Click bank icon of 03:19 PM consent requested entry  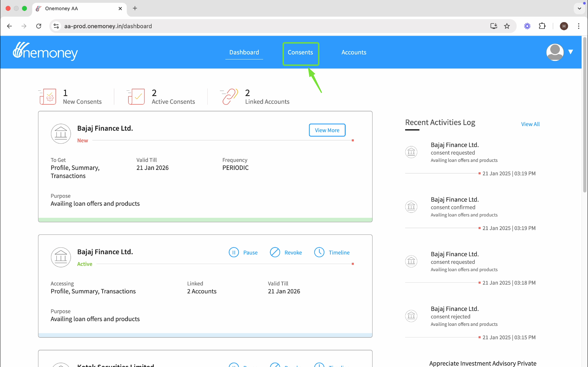click(411, 152)
